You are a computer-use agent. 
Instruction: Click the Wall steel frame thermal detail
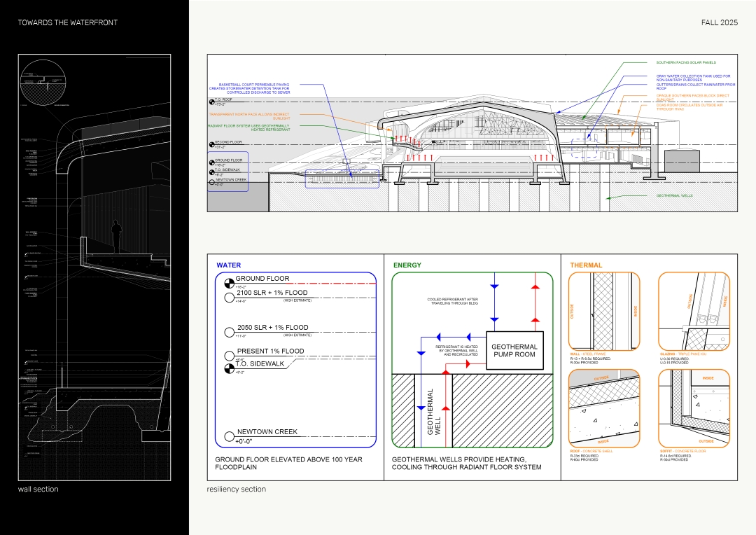(604, 310)
